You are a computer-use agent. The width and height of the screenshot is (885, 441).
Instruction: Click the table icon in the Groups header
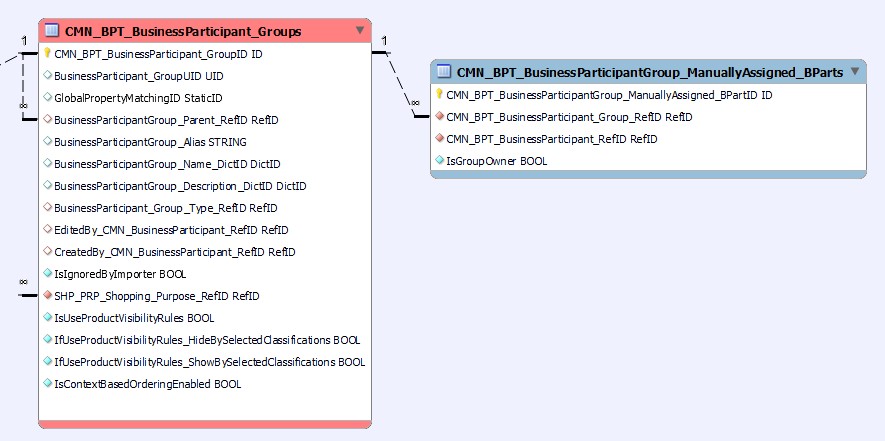(52, 32)
